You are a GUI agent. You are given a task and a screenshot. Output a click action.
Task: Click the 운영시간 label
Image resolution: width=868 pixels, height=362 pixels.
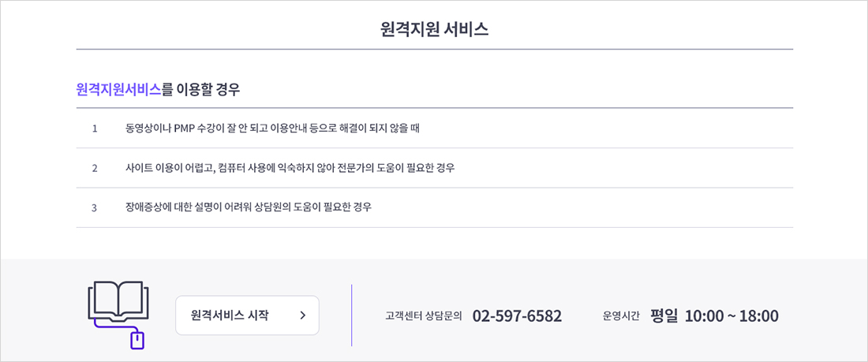tap(621, 316)
